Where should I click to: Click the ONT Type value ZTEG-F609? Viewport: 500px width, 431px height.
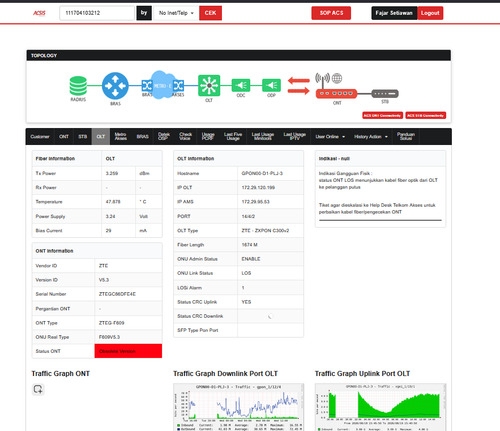click(x=111, y=323)
